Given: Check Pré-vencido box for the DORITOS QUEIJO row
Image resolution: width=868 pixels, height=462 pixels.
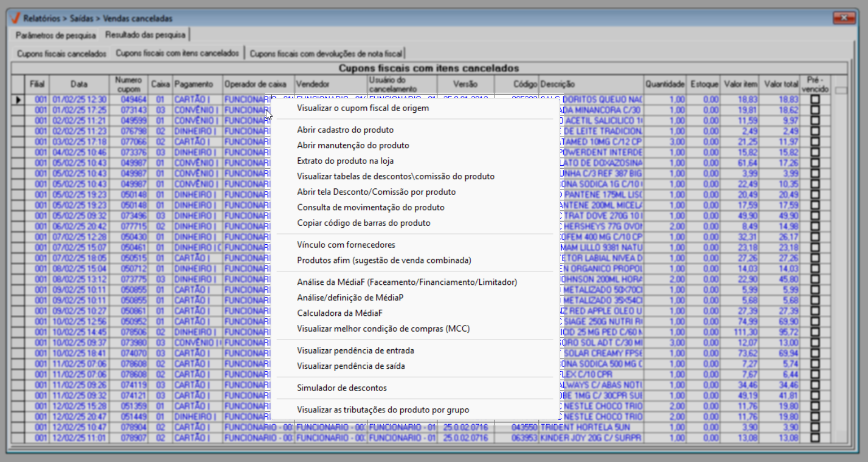Looking at the screenshot, I should [814, 100].
